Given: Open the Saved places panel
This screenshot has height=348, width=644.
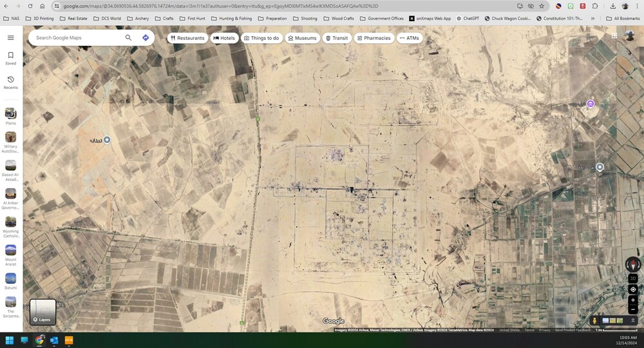Looking at the screenshot, I should click(x=11, y=59).
